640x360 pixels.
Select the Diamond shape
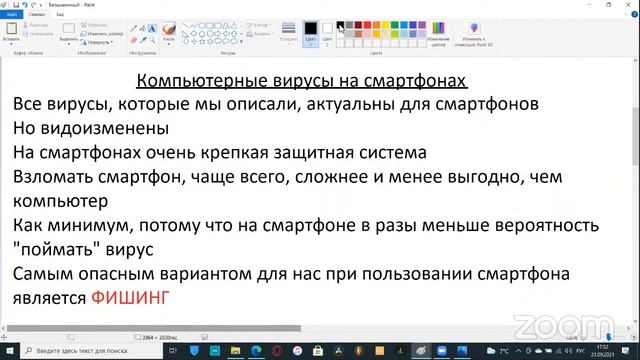tap(194, 33)
